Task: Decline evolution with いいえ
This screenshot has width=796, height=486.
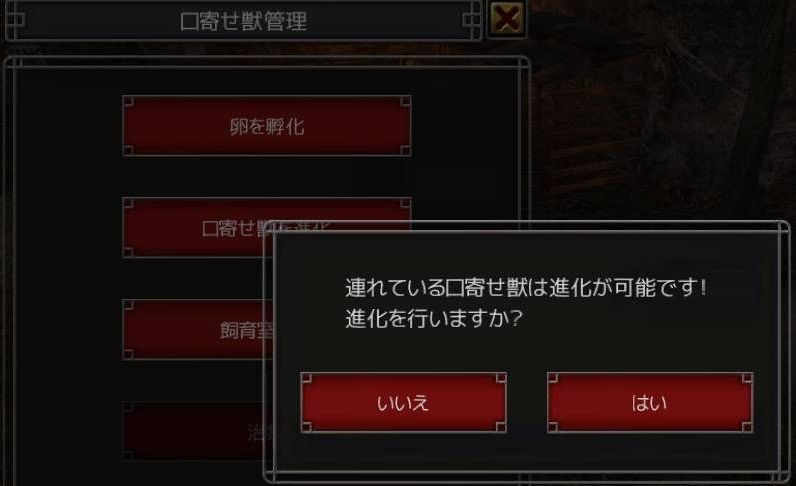Action: pos(403,402)
